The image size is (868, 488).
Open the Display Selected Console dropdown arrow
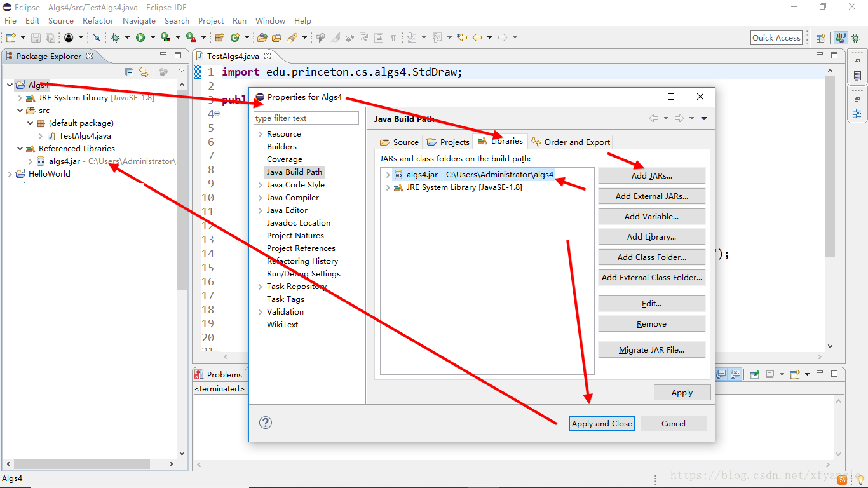click(782, 374)
